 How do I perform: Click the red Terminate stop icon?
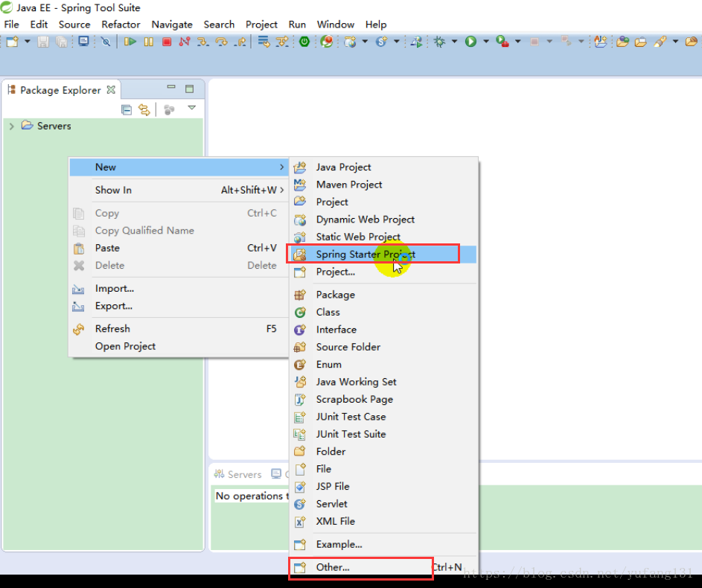click(167, 42)
